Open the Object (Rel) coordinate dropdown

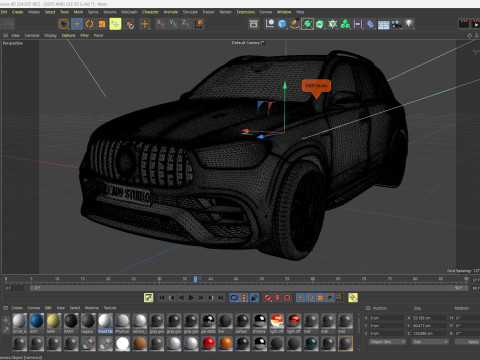pyautogui.click(x=387, y=342)
